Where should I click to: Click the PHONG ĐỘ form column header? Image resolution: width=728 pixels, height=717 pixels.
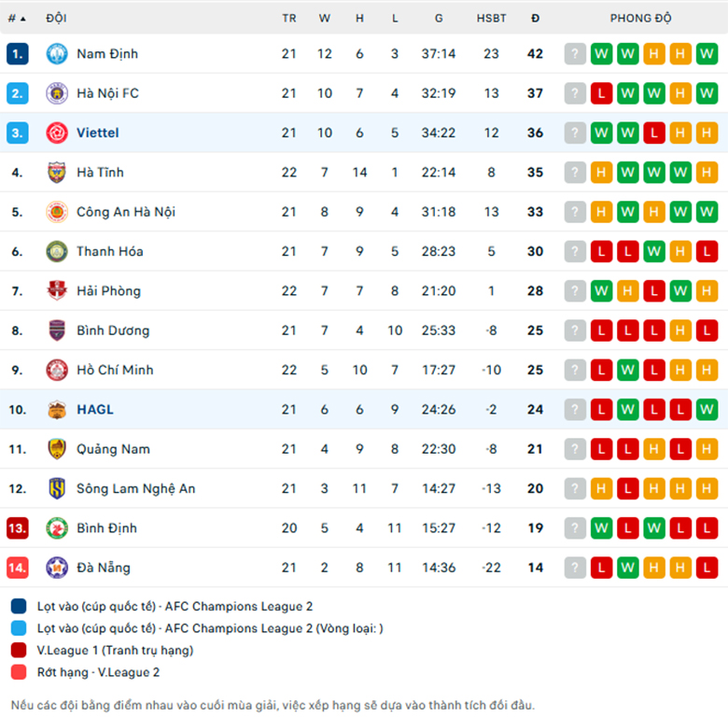point(640,19)
